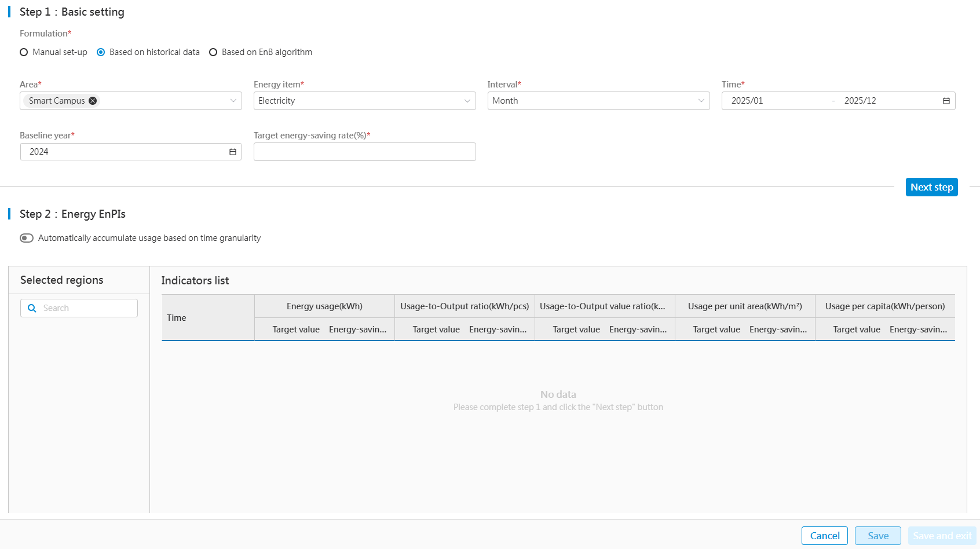This screenshot has height=549, width=980.
Task: Open the Interval dropdown
Action: pyautogui.click(x=701, y=101)
